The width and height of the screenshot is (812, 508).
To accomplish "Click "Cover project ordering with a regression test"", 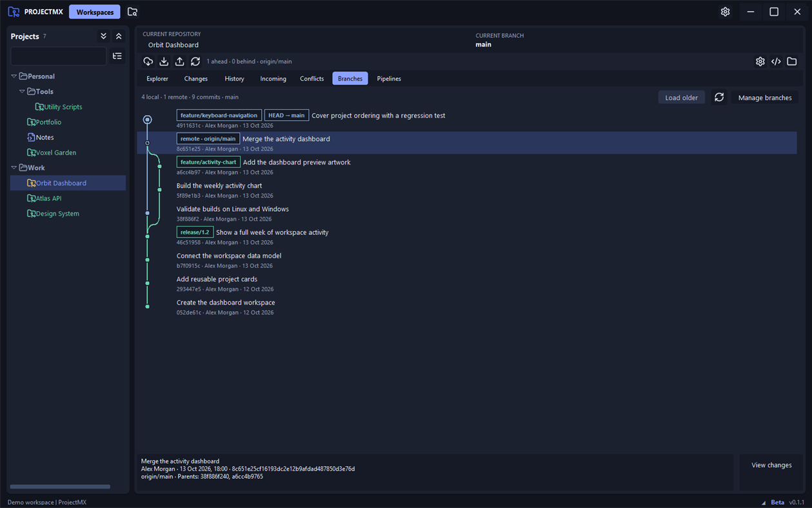I will click(379, 116).
